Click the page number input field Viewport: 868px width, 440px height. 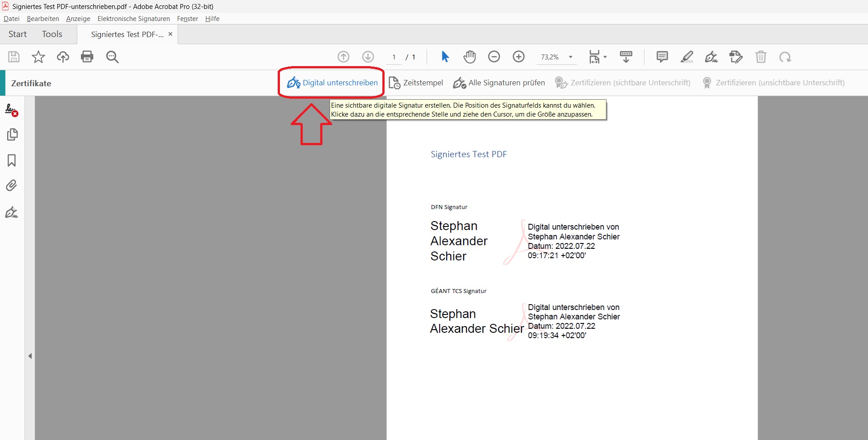pyautogui.click(x=394, y=57)
